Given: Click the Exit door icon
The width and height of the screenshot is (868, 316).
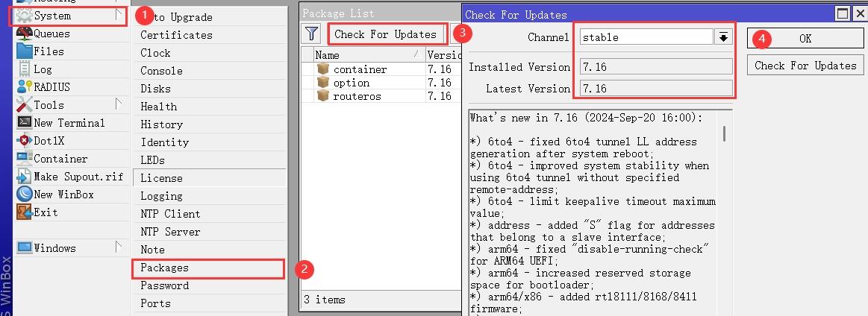Looking at the screenshot, I should pos(25,212).
